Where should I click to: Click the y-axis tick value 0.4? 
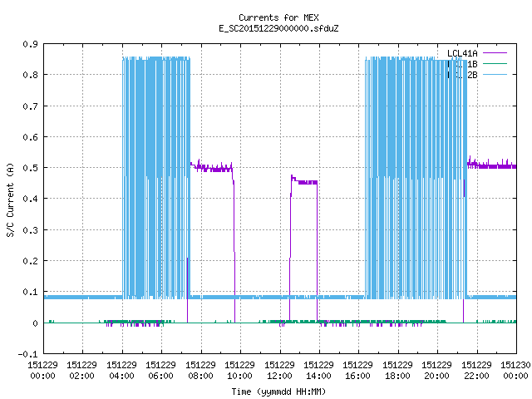30,199
